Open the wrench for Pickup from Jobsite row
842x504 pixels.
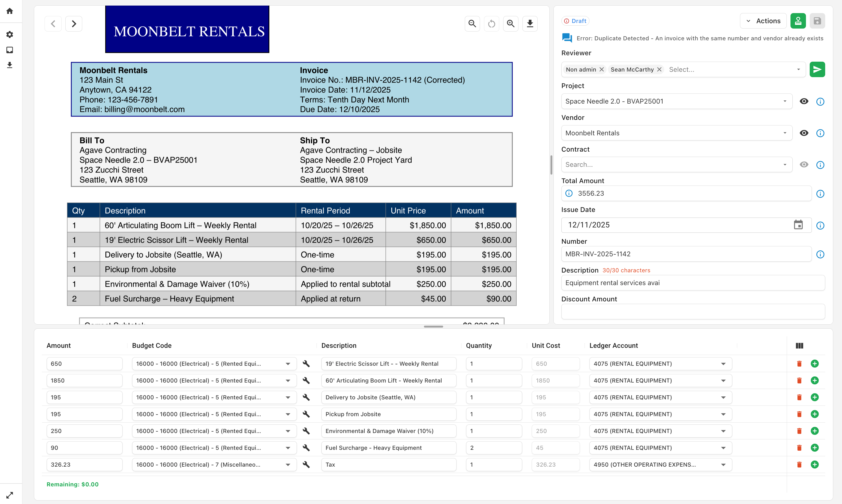[306, 414]
